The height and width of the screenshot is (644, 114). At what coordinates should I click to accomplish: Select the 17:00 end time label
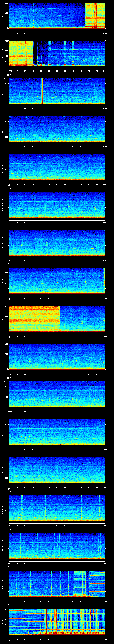pyautogui.click(x=105, y=184)
